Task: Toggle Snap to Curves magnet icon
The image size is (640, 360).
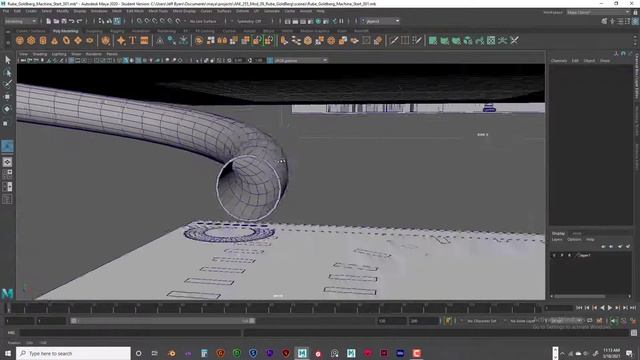Action: 147,21
